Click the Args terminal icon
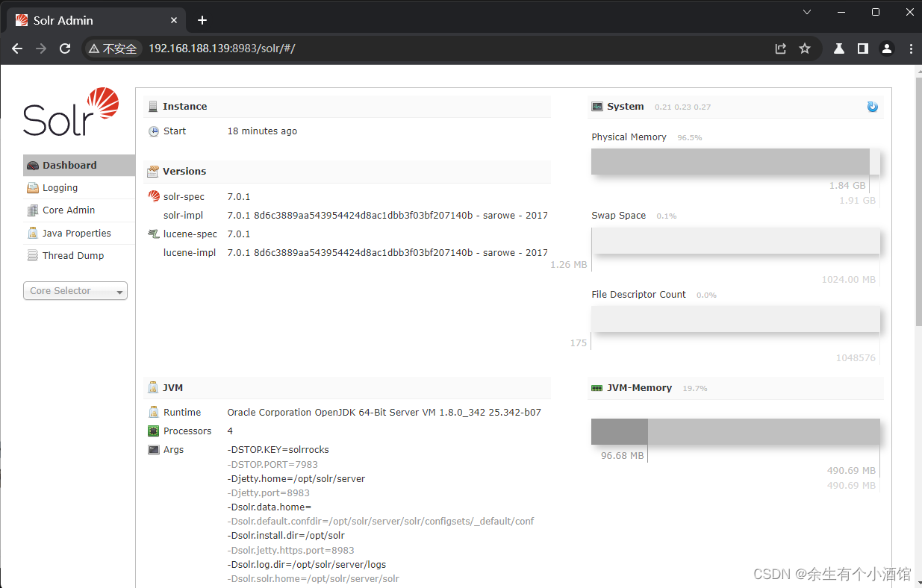This screenshot has width=922, height=588. pos(154,449)
